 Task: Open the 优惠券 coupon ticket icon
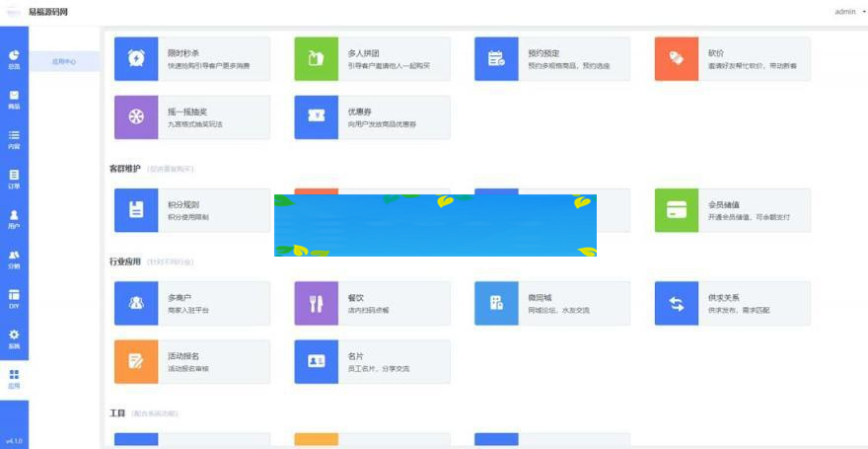(316, 117)
